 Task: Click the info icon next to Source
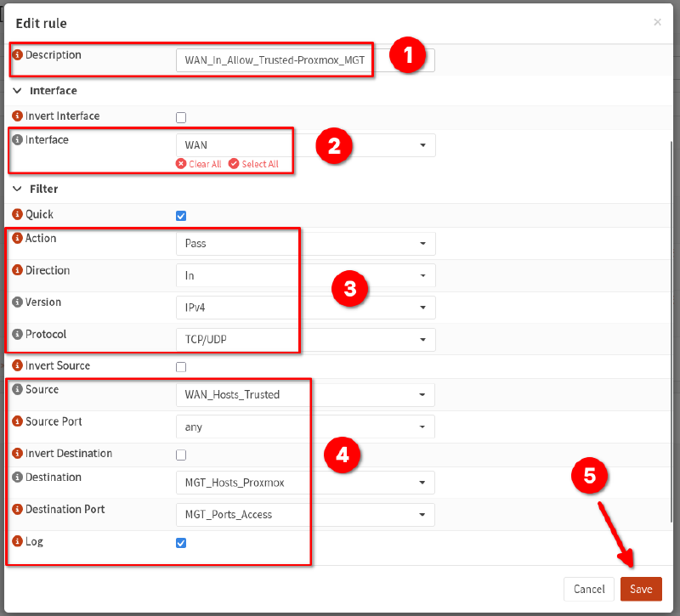(x=17, y=389)
